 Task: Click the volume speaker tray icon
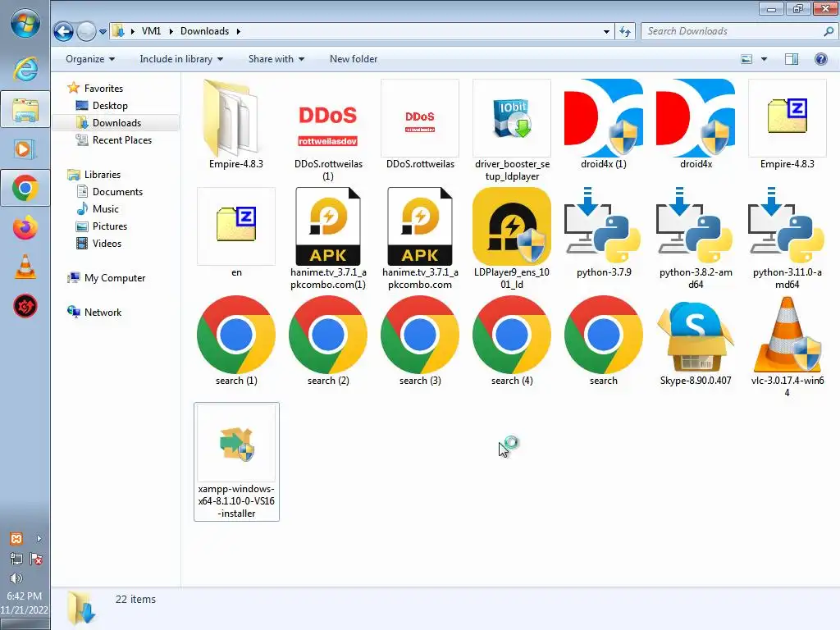(x=16, y=578)
